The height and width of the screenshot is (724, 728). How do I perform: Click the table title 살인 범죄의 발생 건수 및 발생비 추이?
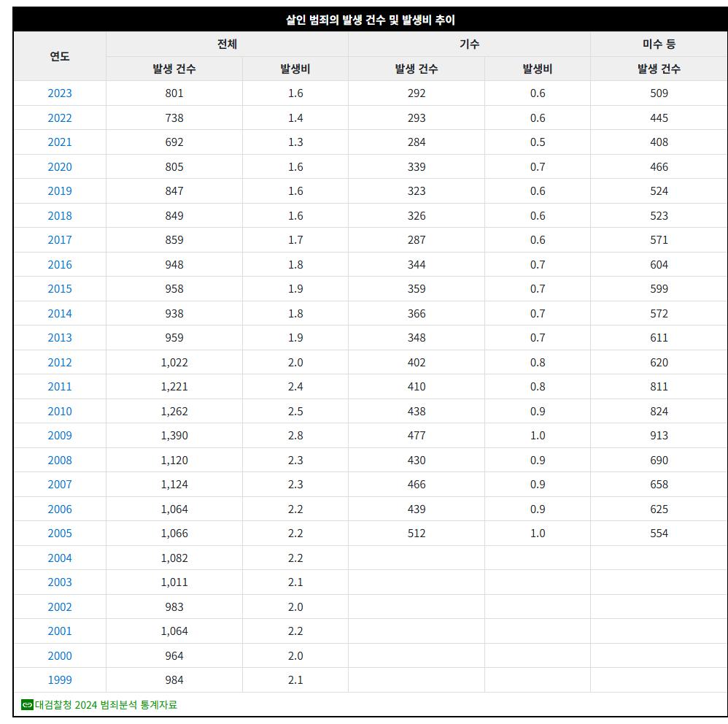370,20
